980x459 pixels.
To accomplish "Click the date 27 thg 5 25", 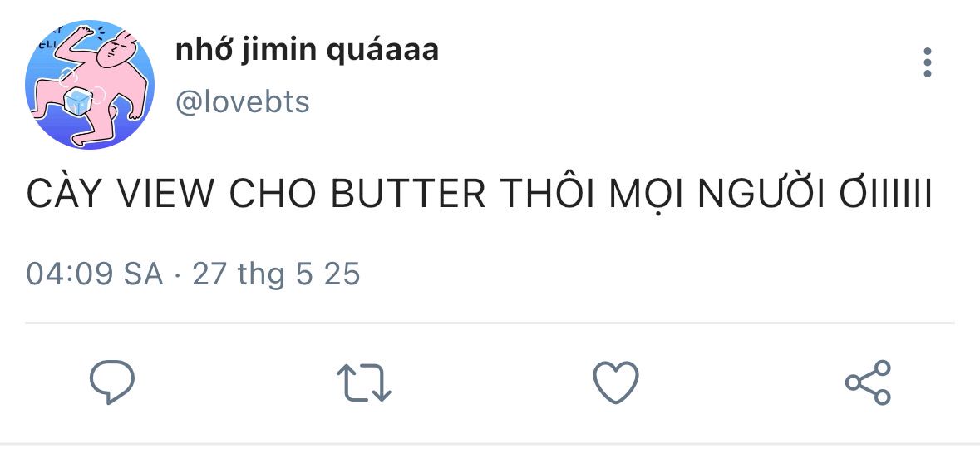I will pyautogui.click(x=276, y=274).
